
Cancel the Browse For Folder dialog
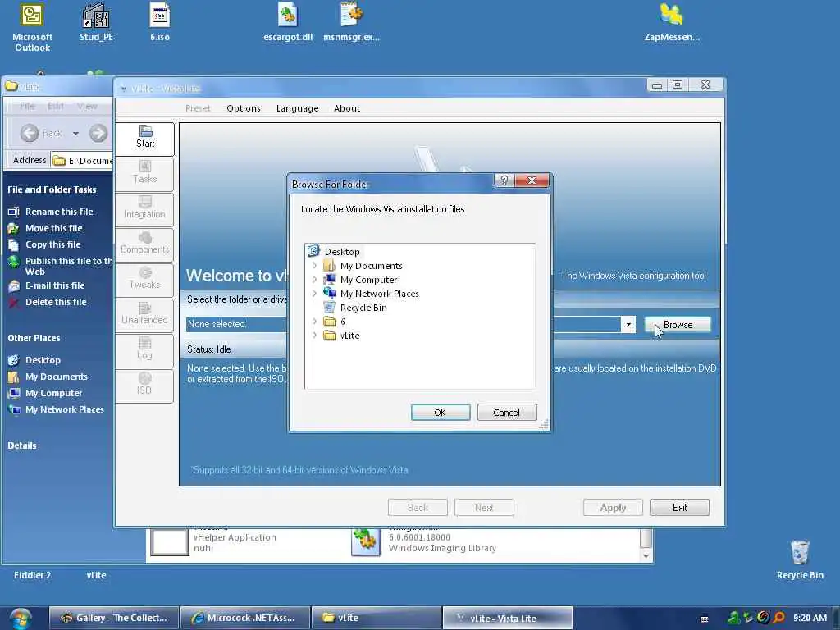click(507, 413)
